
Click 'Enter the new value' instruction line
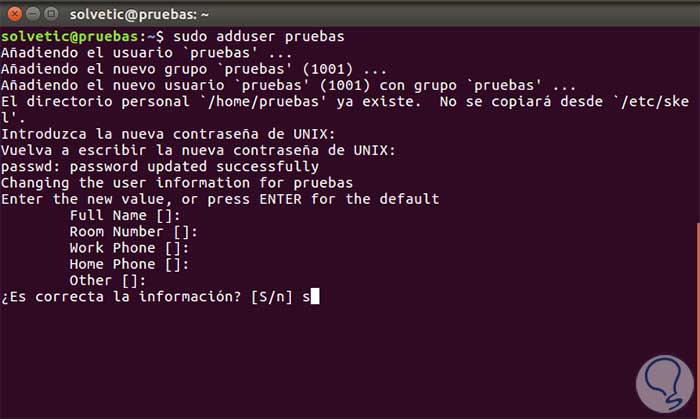pyautogui.click(x=220, y=199)
